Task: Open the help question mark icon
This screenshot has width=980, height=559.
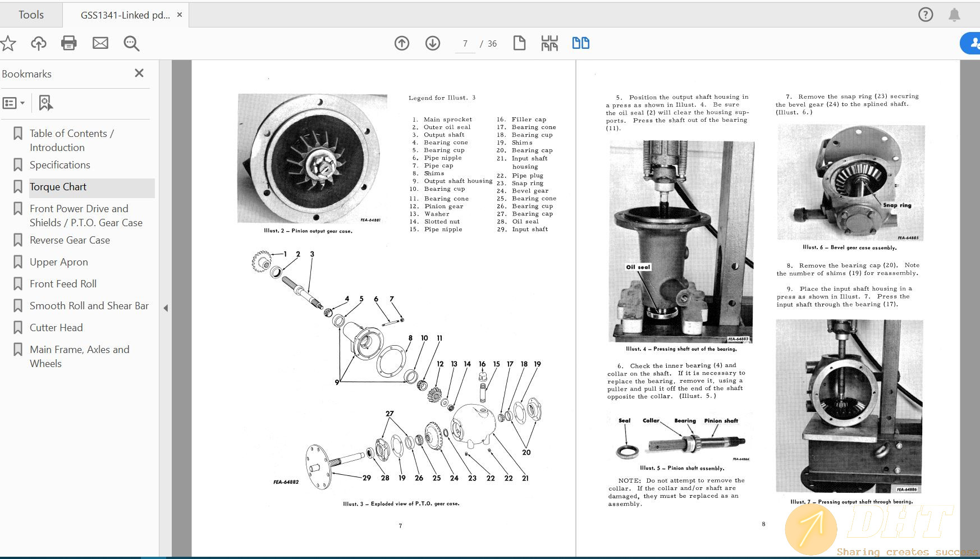Action: (x=926, y=15)
